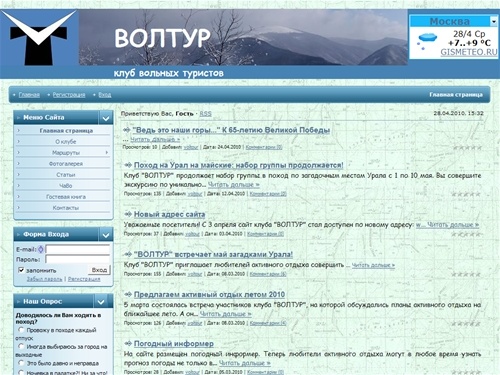
Task: Click Читать дальше in ВОЛТУР встречает май post
Action: (x=373, y=265)
